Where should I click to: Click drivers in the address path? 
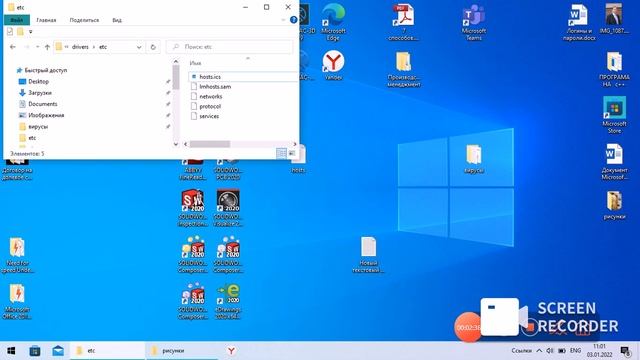click(x=80, y=47)
